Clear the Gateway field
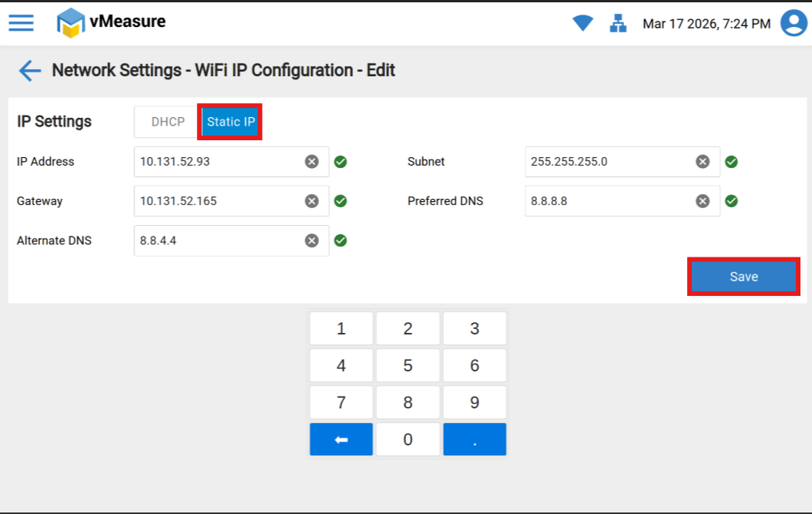The width and height of the screenshot is (812, 514). (x=311, y=201)
